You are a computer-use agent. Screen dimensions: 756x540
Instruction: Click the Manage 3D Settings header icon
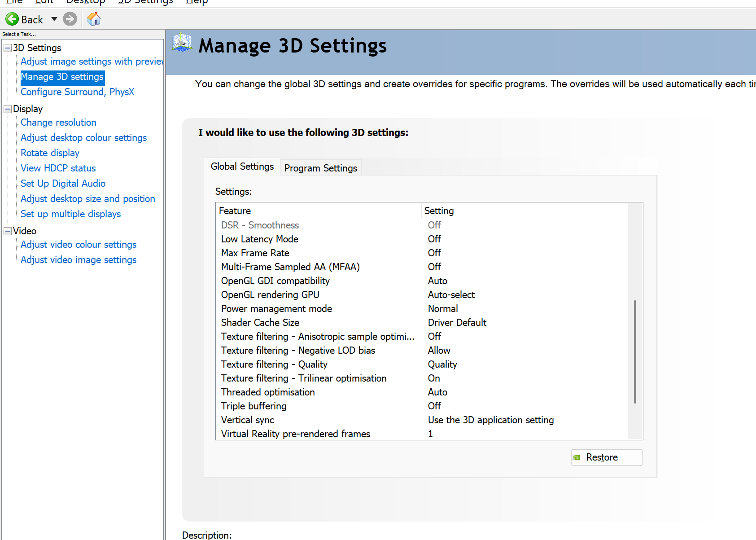(182, 43)
